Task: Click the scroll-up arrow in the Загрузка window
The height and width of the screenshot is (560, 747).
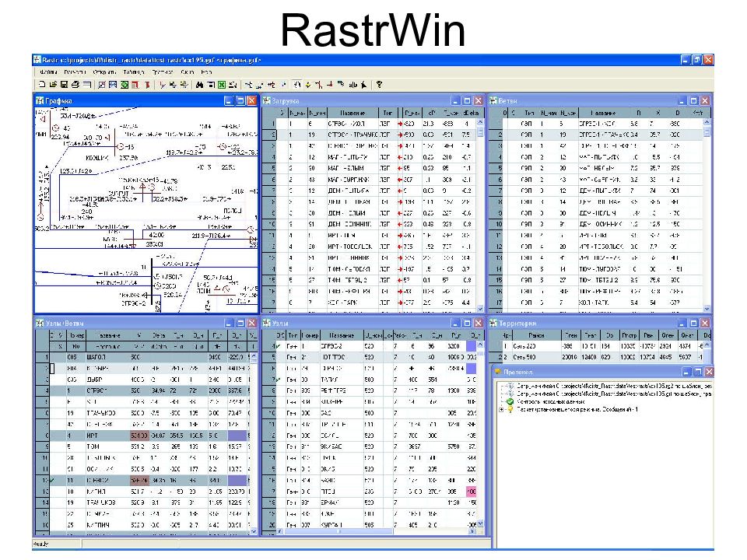Action: [x=480, y=122]
